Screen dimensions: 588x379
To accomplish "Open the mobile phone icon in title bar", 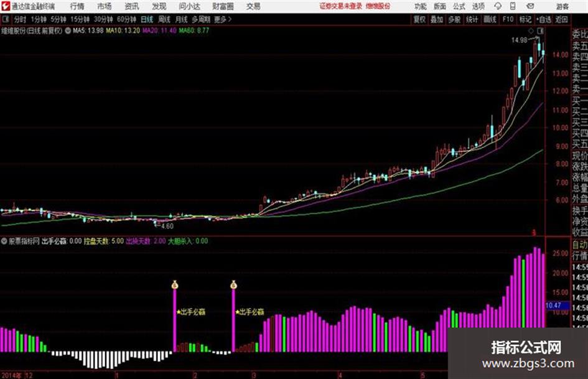I will (513, 6).
